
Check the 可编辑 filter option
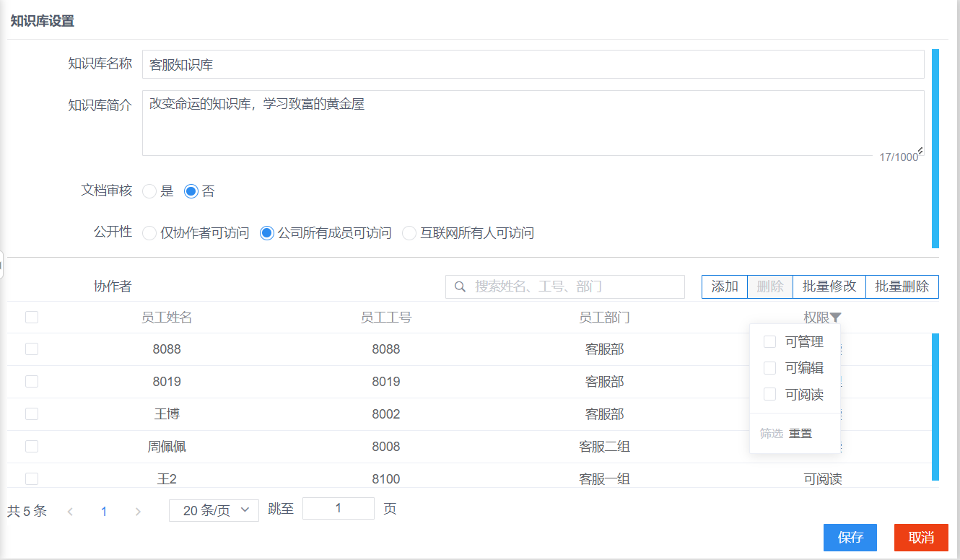[770, 368]
